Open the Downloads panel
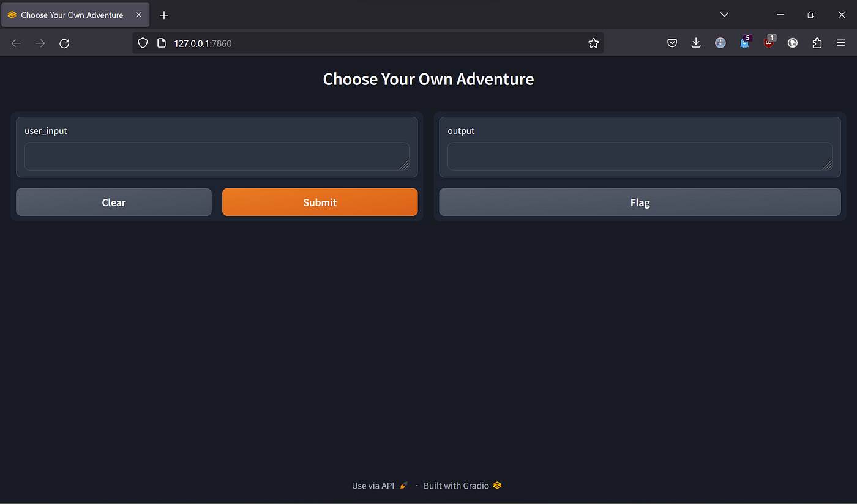Viewport: 857px width, 504px height. pyautogui.click(x=696, y=43)
